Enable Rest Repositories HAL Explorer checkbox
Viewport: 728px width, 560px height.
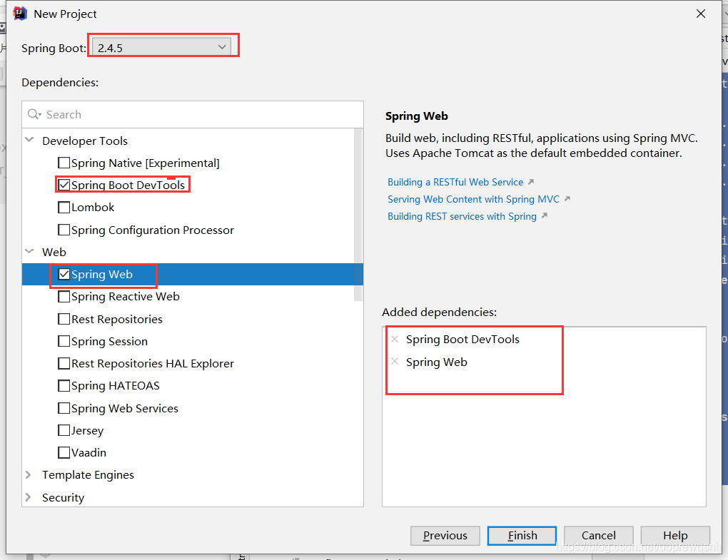(64, 363)
